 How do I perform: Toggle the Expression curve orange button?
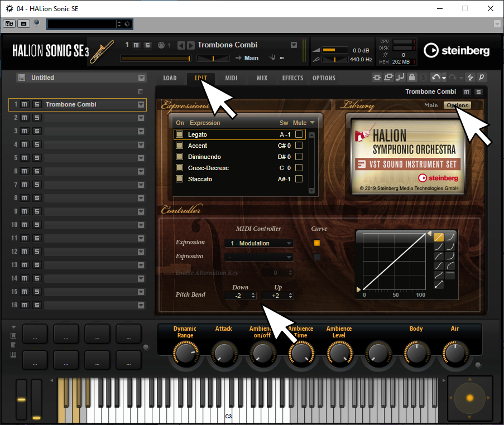[316, 243]
